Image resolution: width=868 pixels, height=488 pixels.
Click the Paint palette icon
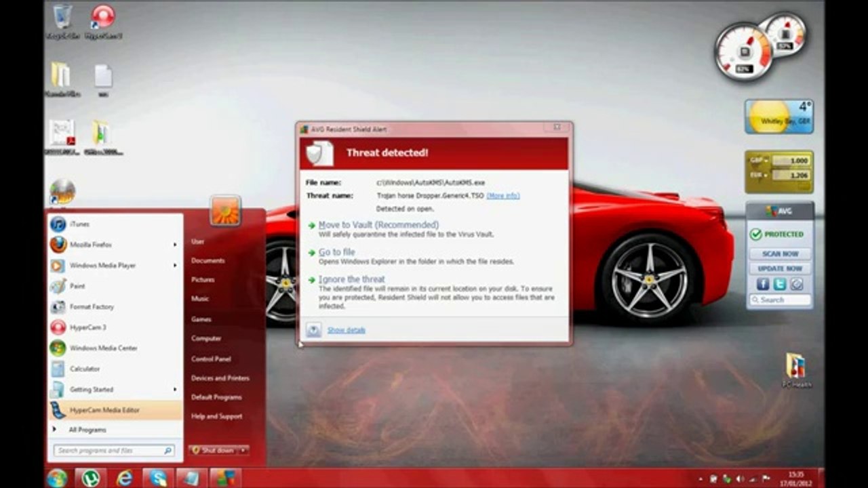58,286
